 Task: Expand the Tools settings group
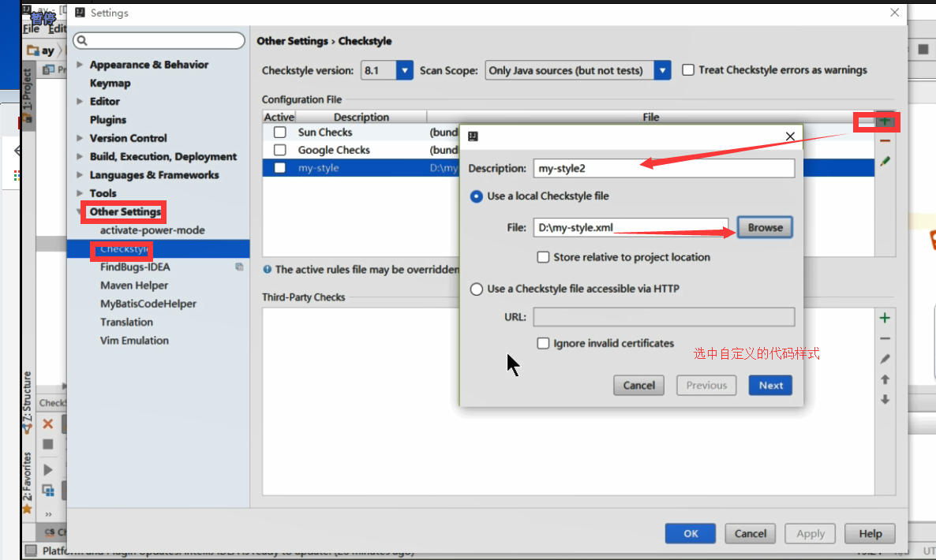[x=80, y=193]
